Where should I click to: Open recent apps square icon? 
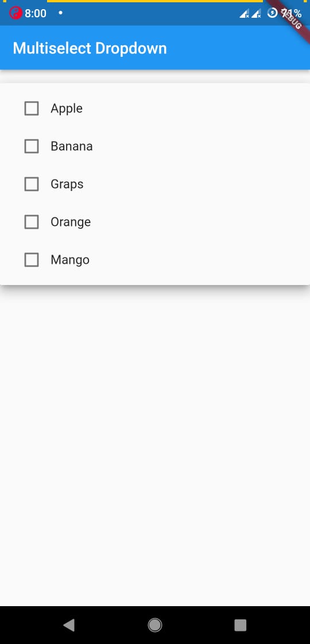[241, 625]
